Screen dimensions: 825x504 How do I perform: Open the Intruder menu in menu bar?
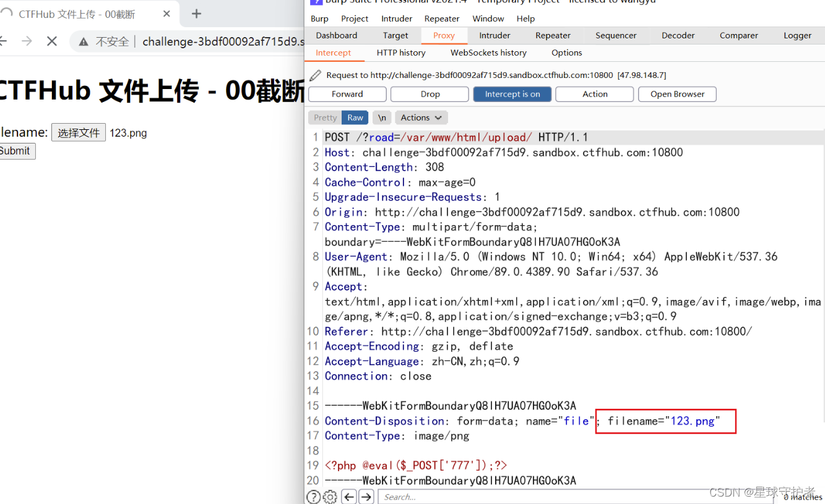pyautogui.click(x=397, y=19)
